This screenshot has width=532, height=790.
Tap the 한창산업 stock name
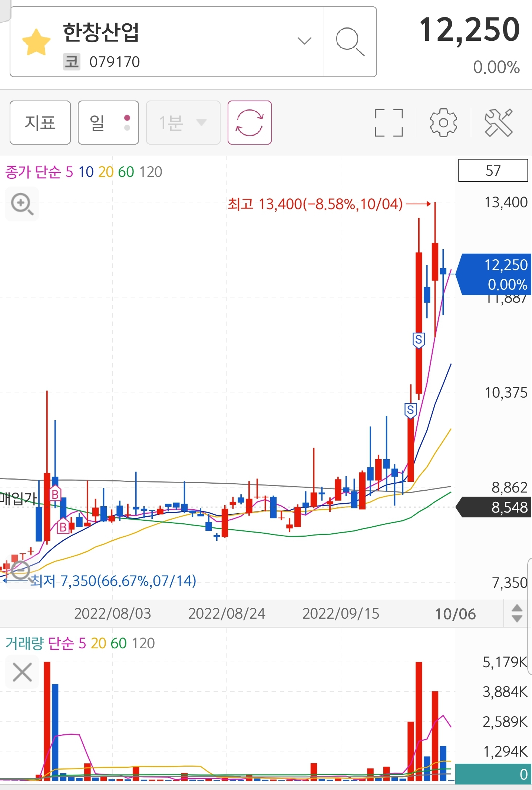pyautogui.click(x=101, y=32)
